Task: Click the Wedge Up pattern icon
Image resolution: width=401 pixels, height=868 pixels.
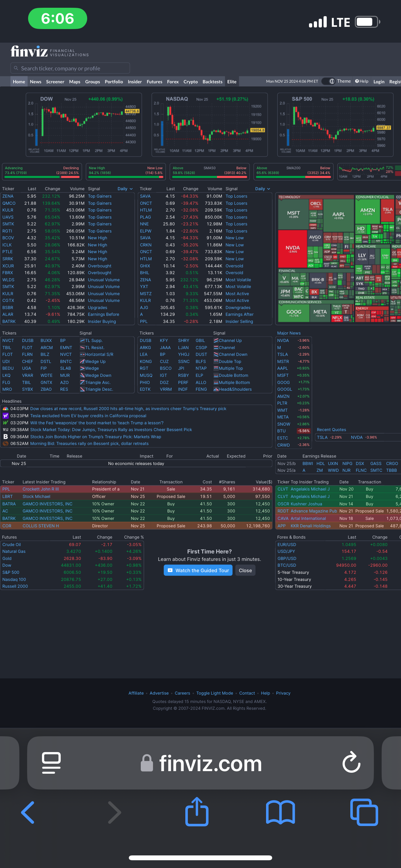Action: 82,362
